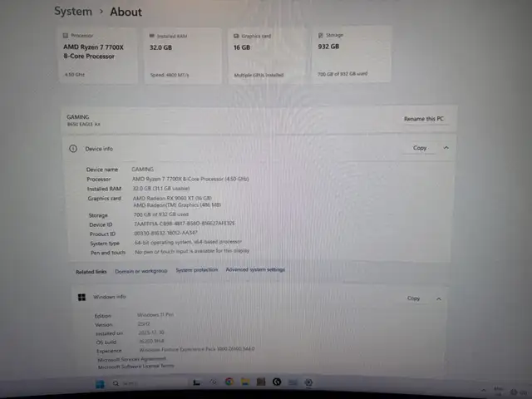Screen dimensions: 532x399
Task: Select Edition value 'Windows 11 Pro'
Action: (155, 315)
